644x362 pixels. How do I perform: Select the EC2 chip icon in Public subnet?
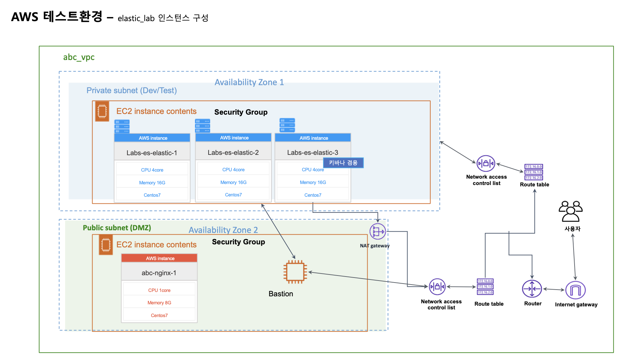[x=106, y=245]
